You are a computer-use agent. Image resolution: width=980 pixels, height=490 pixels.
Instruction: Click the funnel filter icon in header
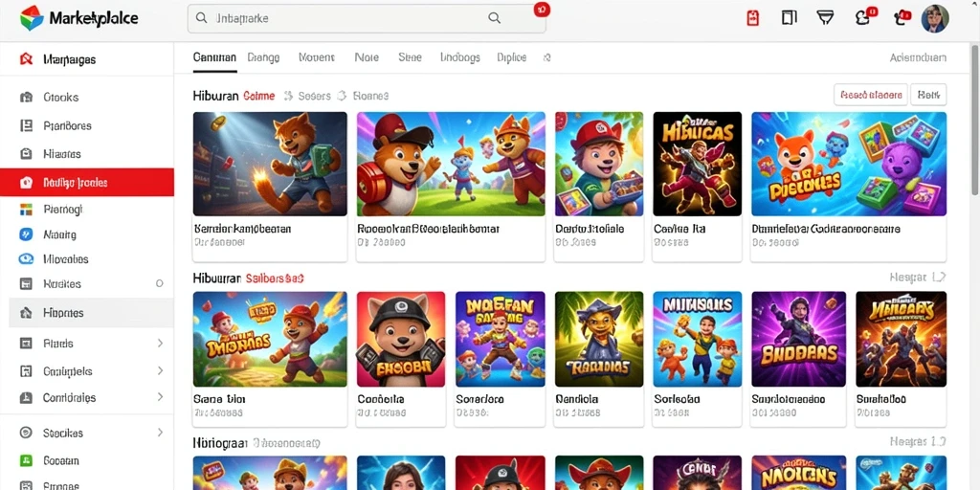pos(825,17)
